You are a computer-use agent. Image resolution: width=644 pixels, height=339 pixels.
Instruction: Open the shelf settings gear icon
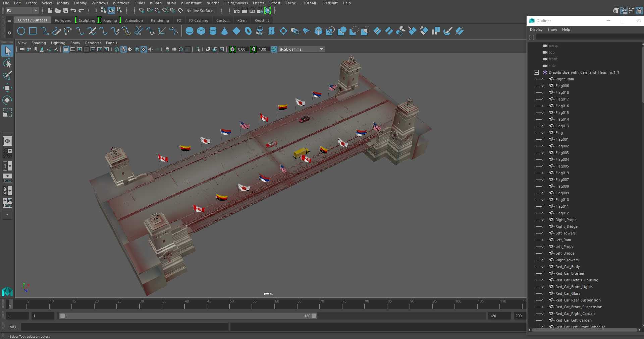pyautogui.click(x=9, y=33)
